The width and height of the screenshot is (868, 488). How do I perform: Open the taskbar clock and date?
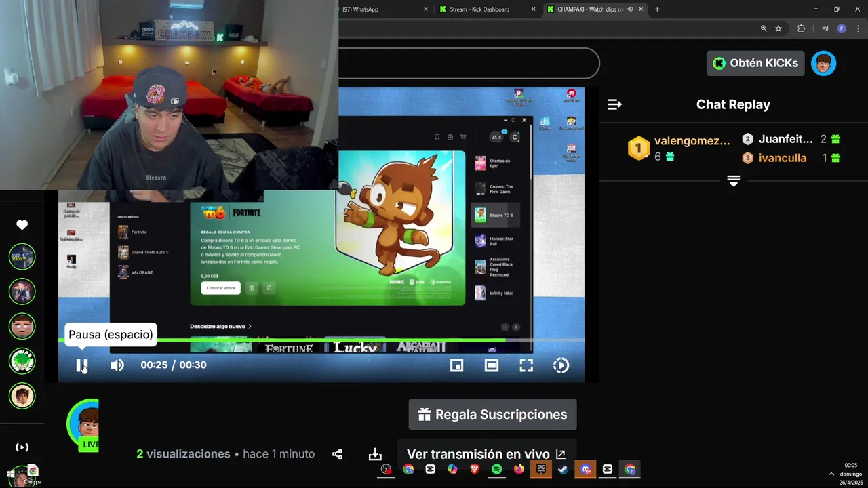click(851, 474)
